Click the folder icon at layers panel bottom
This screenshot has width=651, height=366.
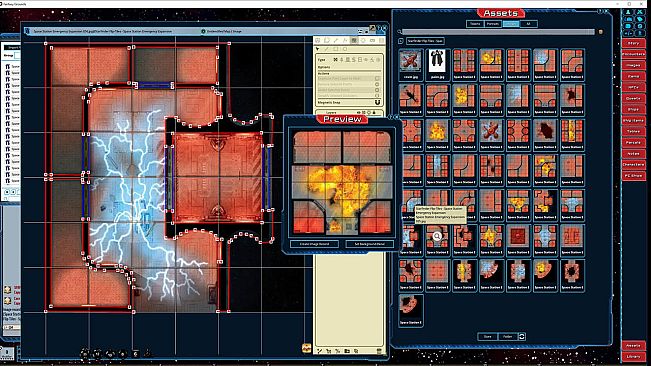coord(347,351)
